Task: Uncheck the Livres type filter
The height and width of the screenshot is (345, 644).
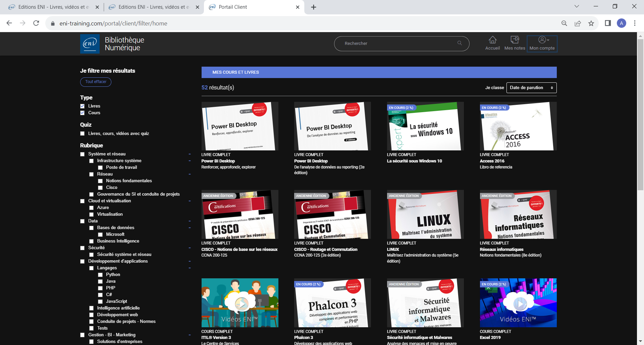Action: click(x=83, y=106)
